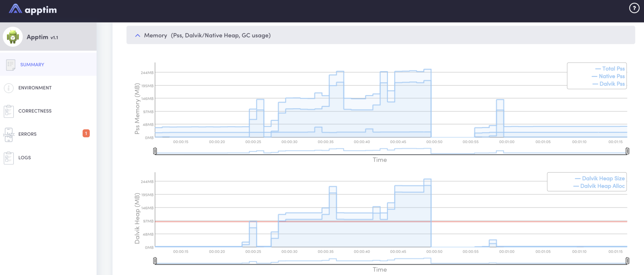Click the apptim logo in header

coord(33,9)
